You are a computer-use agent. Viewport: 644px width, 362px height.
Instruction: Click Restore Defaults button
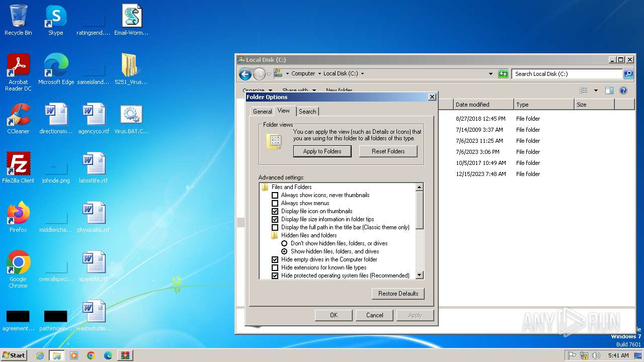click(x=398, y=294)
